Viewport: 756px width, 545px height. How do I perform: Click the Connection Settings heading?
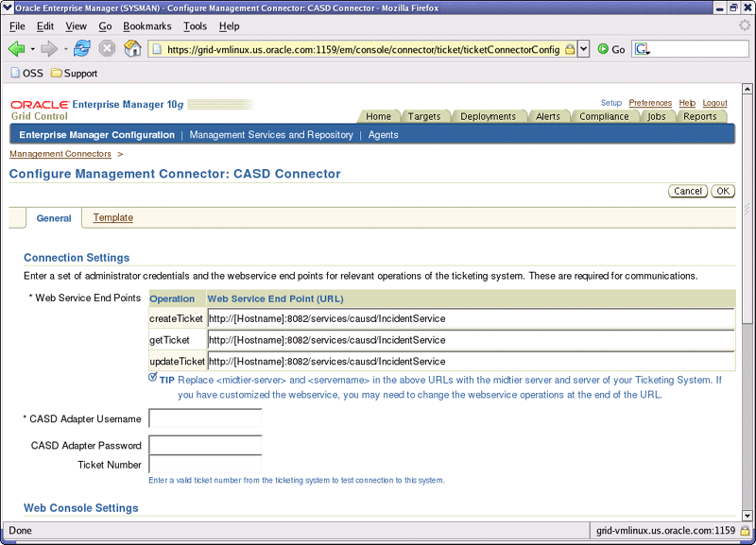coord(77,257)
